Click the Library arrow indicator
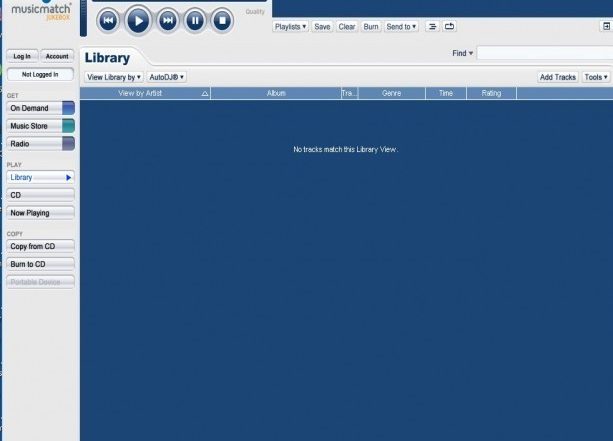 (69, 177)
